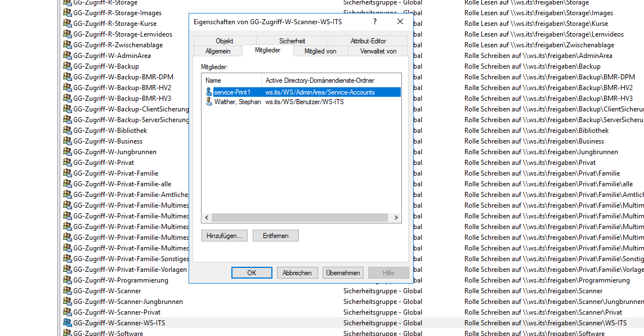Screen dimensions: 644x336
Task: Click right arrow of members list scrollbar
Action: click(x=396, y=217)
